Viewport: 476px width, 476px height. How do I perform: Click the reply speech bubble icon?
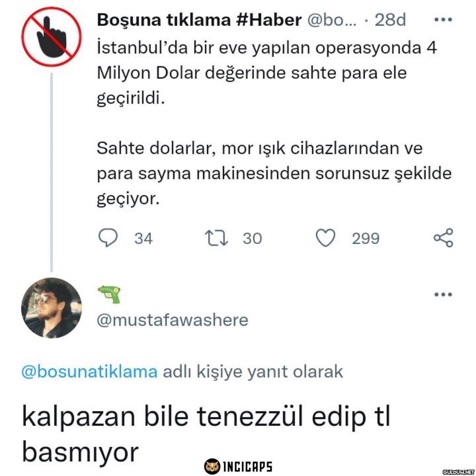(x=108, y=238)
